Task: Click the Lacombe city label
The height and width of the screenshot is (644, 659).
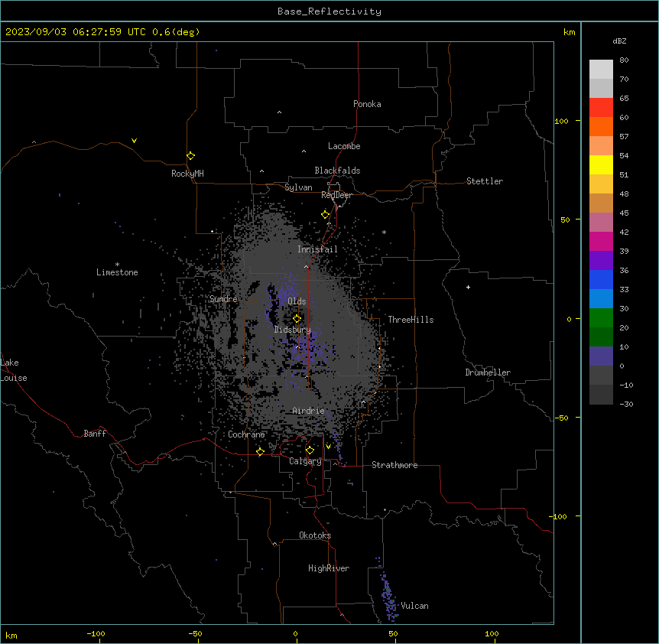Action: (x=344, y=146)
